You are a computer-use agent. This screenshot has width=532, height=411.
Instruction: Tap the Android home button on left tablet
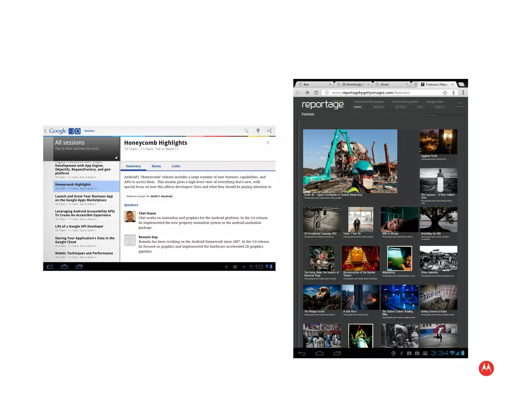[x=64, y=267]
